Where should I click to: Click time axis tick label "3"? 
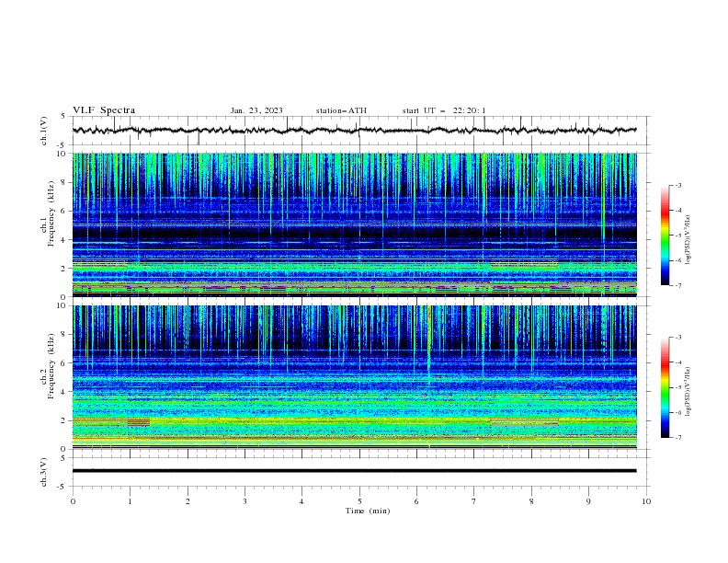click(245, 501)
